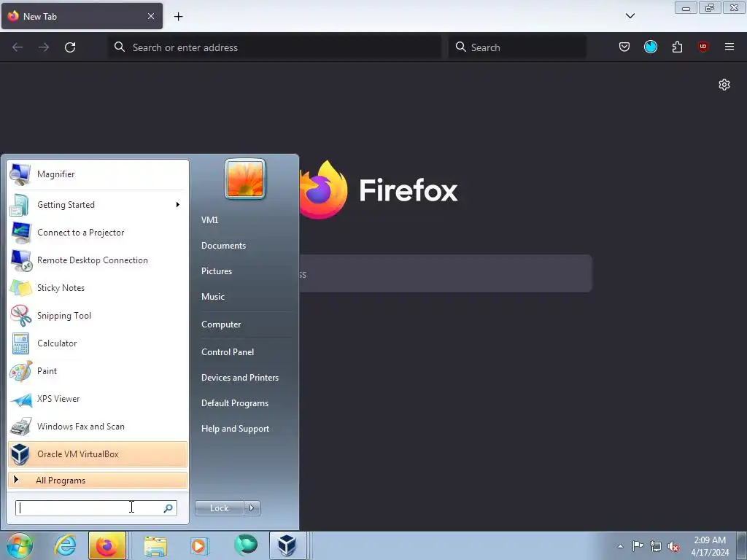Screen dimensions: 747x560
Task: Open the list all tabs dropdown
Action: click(x=630, y=16)
